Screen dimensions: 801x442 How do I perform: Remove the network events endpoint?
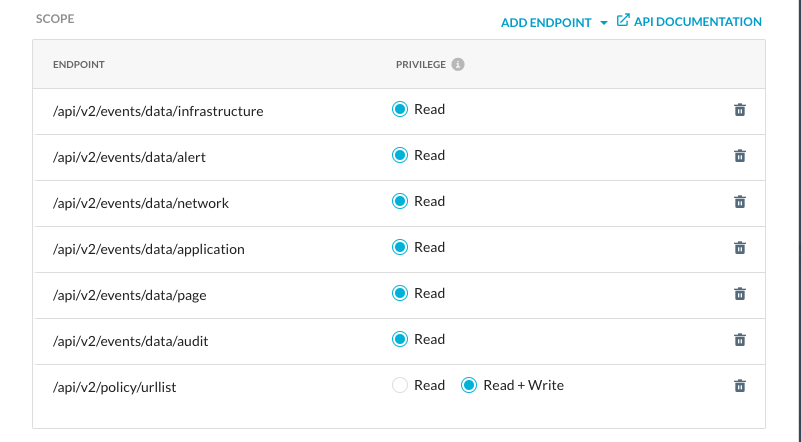tap(740, 202)
